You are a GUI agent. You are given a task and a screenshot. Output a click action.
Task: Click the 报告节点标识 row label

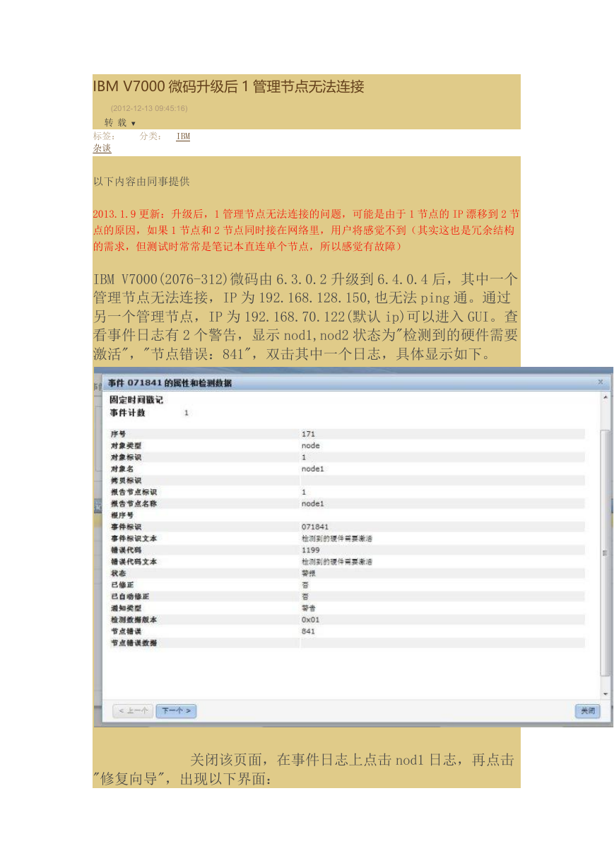[x=134, y=492]
